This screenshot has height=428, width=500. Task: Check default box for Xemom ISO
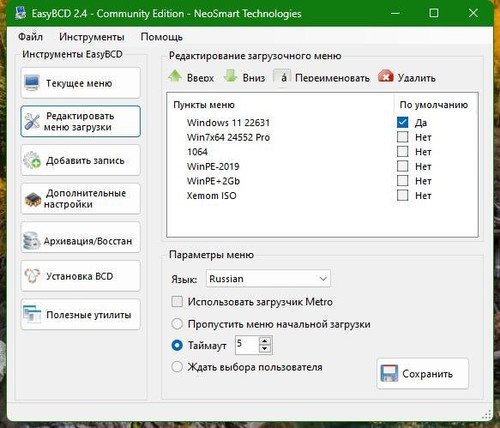(x=402, y=195)
